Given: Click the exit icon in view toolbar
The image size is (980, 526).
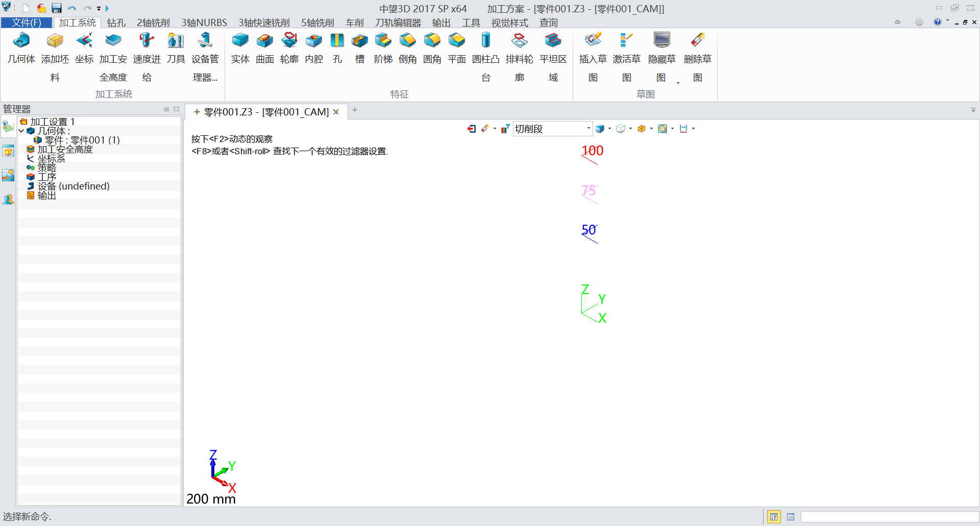Looking at the screenshot, I should [472, 129].
